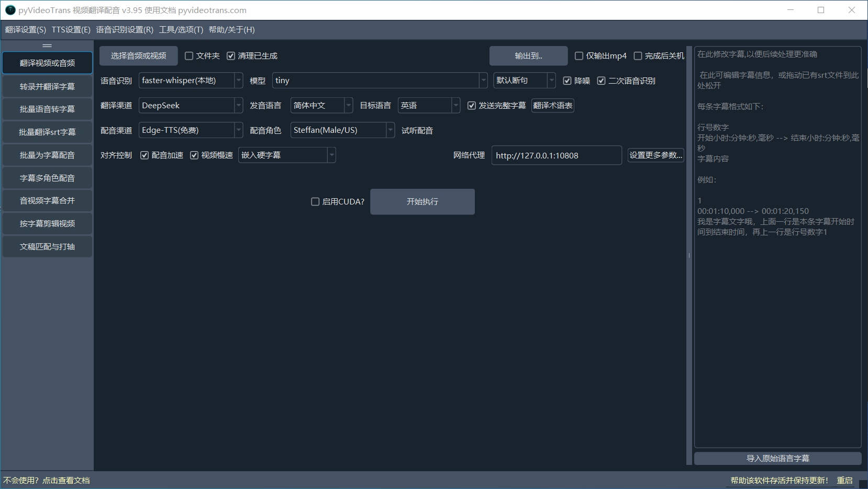Image resolution: width=868 pixels, height=489 pixels.
Task: Open the 翻译设置(S) menu
Action: point(26,30)
